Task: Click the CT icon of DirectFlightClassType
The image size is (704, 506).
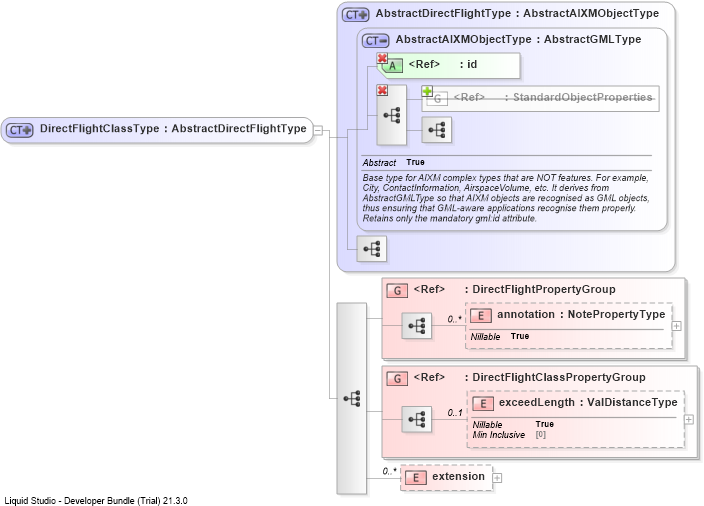Action: tap(20, 130)
